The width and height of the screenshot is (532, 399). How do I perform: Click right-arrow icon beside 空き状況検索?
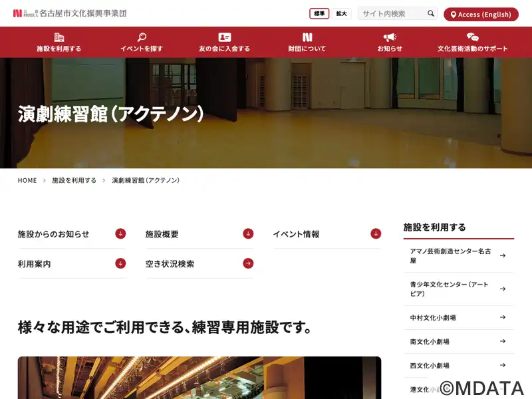pos(248,263)
